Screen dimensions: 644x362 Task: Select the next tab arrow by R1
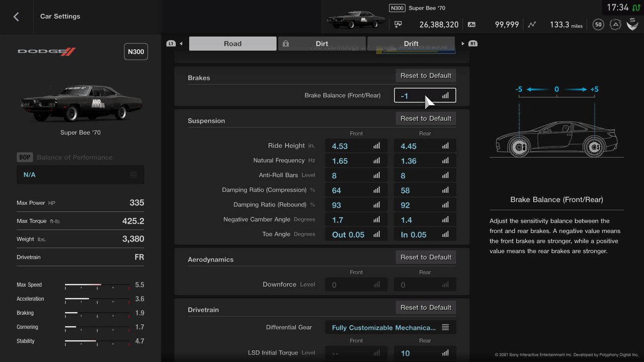point(463,44)
